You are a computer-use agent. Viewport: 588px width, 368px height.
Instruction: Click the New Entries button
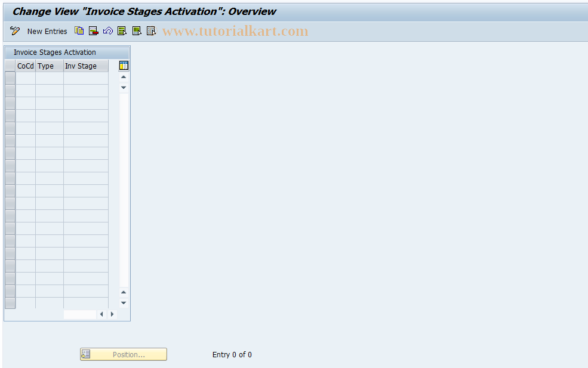click(x=47, y=32)
